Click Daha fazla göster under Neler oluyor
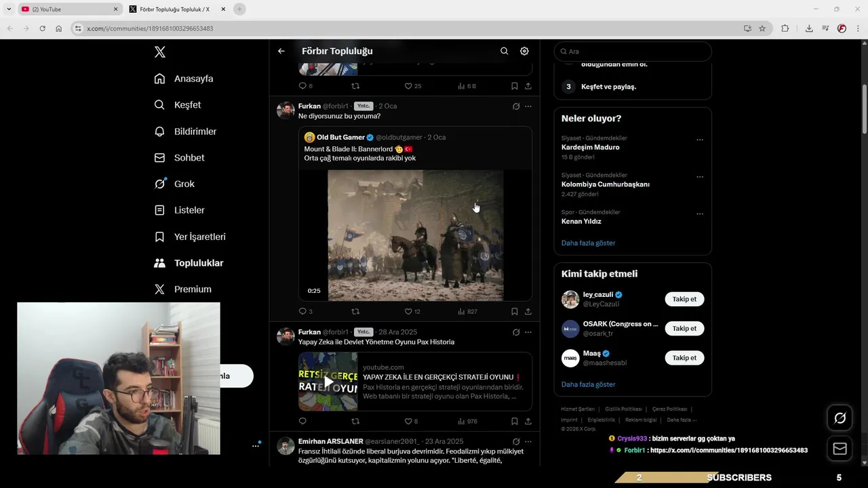The image size is (868, 488). [588, 243]
